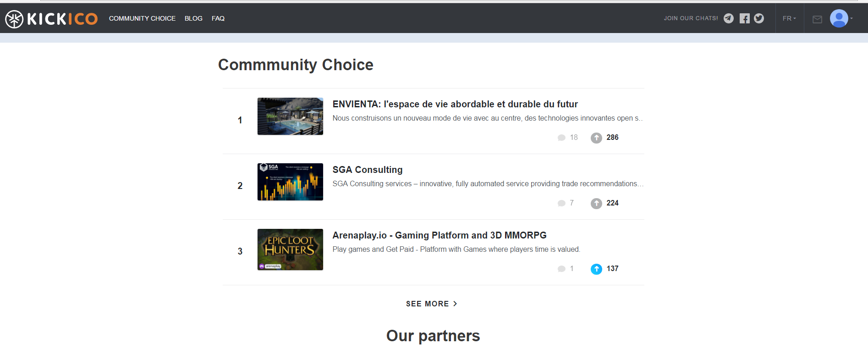View comments on Arenaplay.io project

(566, 269)
